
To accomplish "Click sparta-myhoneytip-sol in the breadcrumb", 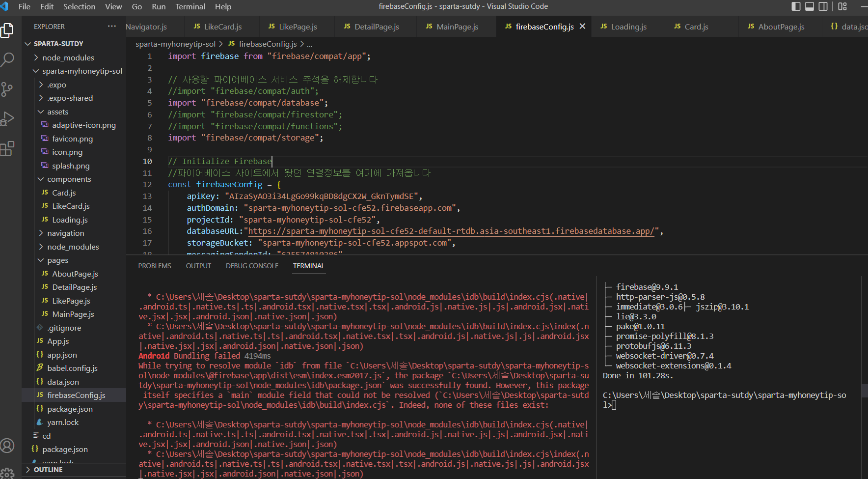I will pyautogui.click(x=175, y=44).
